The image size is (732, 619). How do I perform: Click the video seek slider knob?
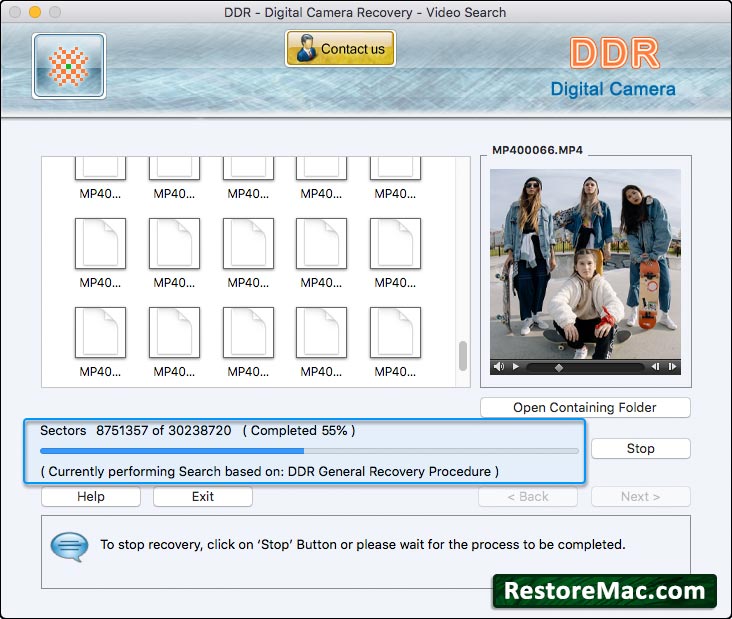point(559,368)
